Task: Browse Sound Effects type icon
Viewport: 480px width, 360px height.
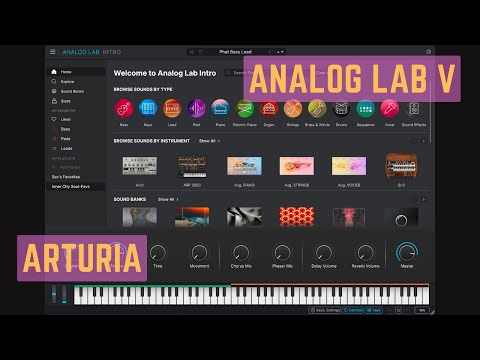Action: coord(414,109)
